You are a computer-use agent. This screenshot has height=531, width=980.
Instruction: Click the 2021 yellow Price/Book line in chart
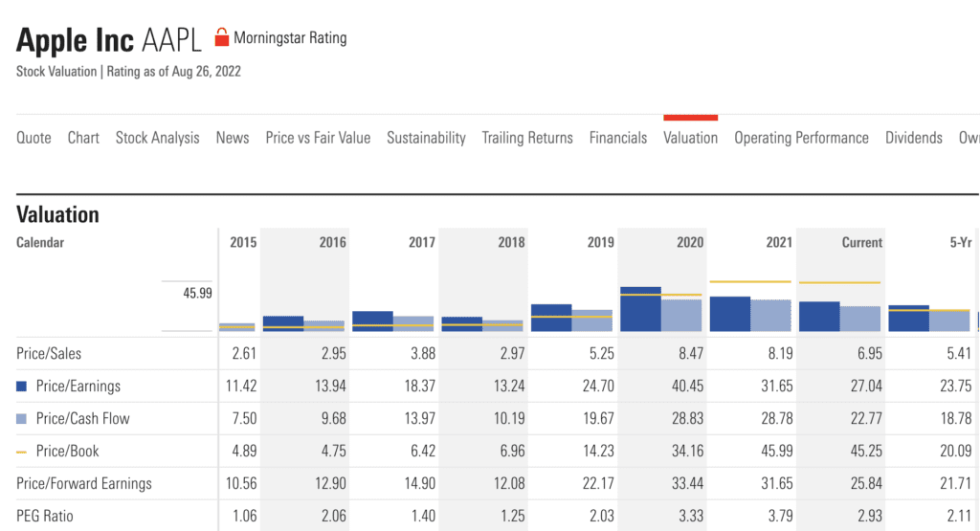point(750,281)
